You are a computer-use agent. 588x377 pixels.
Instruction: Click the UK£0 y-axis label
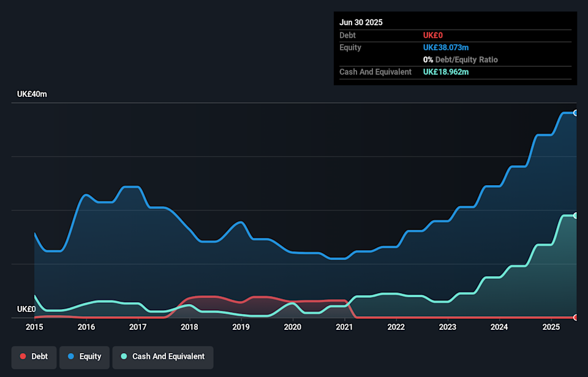click(26, 309)
